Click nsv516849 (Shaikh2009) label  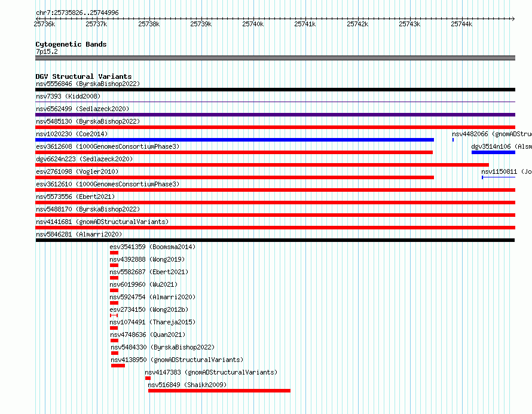(x=187, y=385)
